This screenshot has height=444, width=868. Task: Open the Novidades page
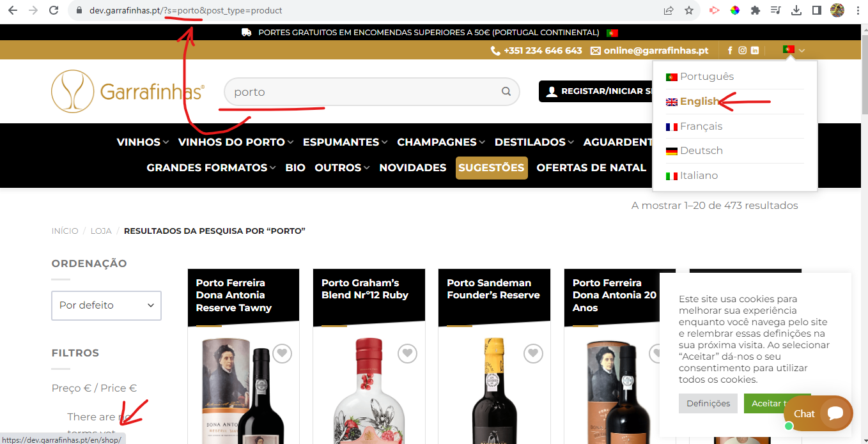coord(413,167)
